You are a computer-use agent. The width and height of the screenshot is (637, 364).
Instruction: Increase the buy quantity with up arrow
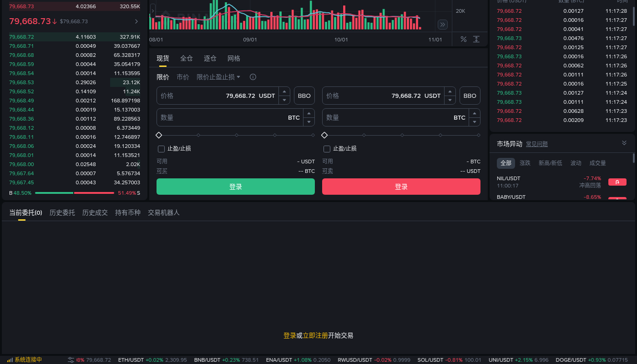pyautogui.click(x=309, y=113)
